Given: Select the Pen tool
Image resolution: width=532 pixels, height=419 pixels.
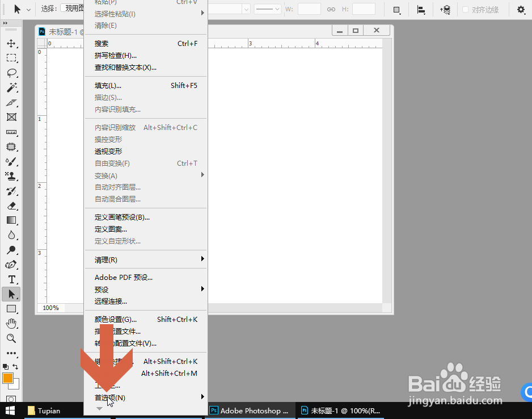Looking at the screenshot, I should point(11,265).
